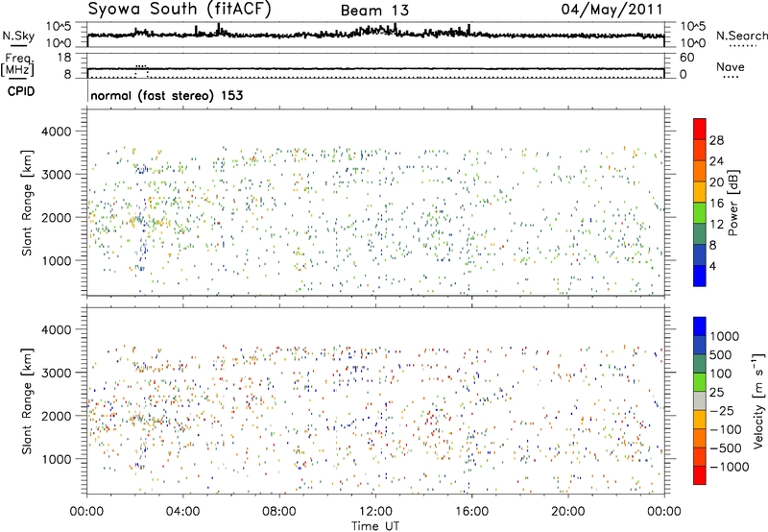Click the 16:00 time axis tick label

coord(471,512)
